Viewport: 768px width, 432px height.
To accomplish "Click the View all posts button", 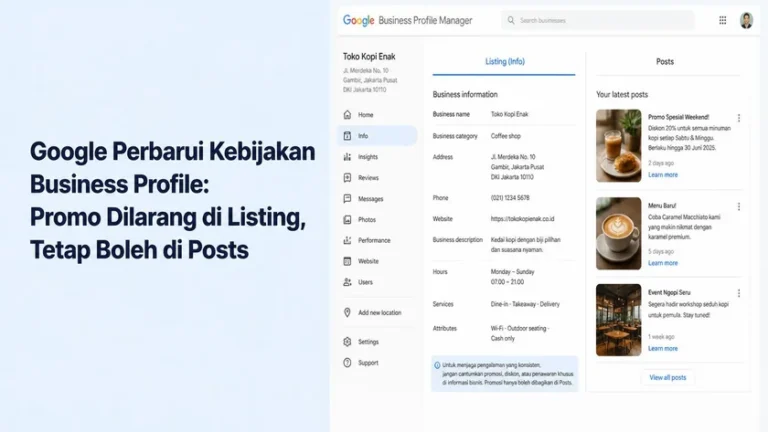I will pyautogui.click(x=668, y=378).
